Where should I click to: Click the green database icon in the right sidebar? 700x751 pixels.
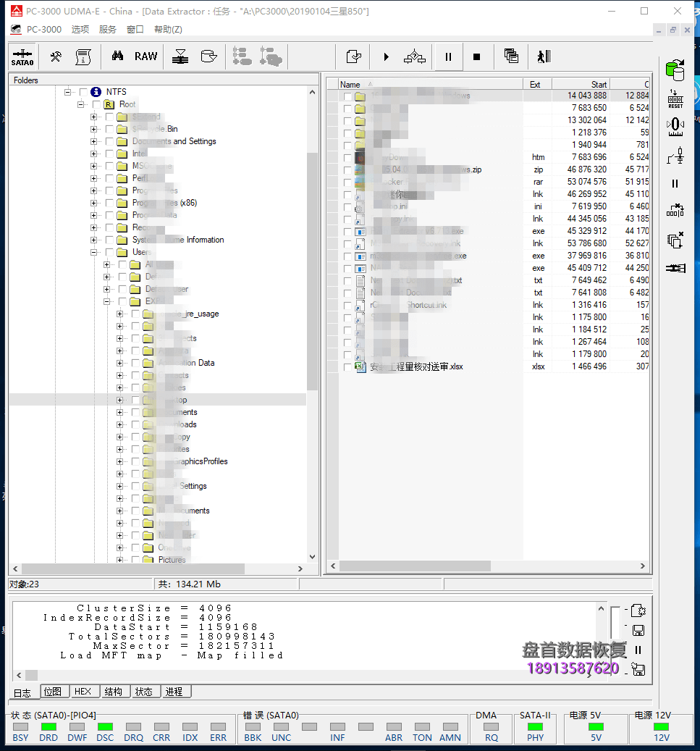[675, 70]
